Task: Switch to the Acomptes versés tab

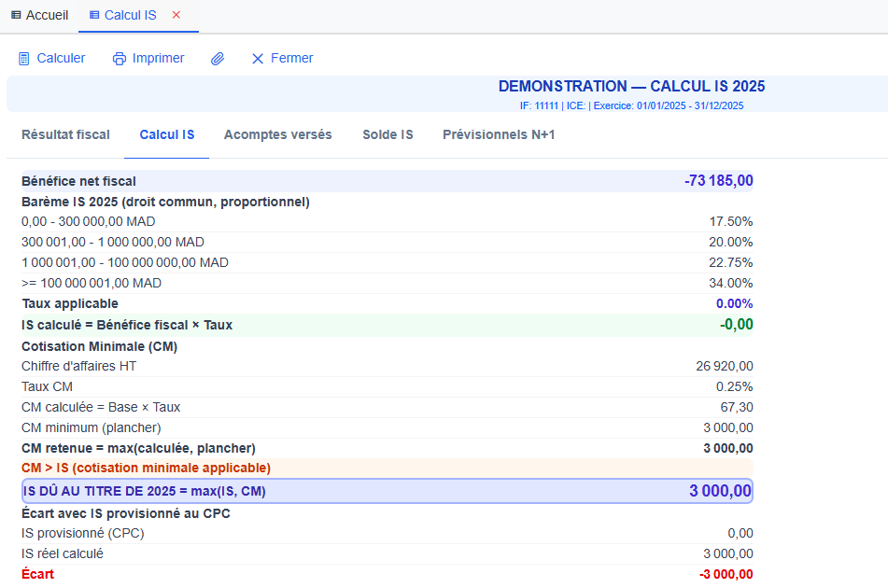Action: pyautogui.click(x=277, y=135)
